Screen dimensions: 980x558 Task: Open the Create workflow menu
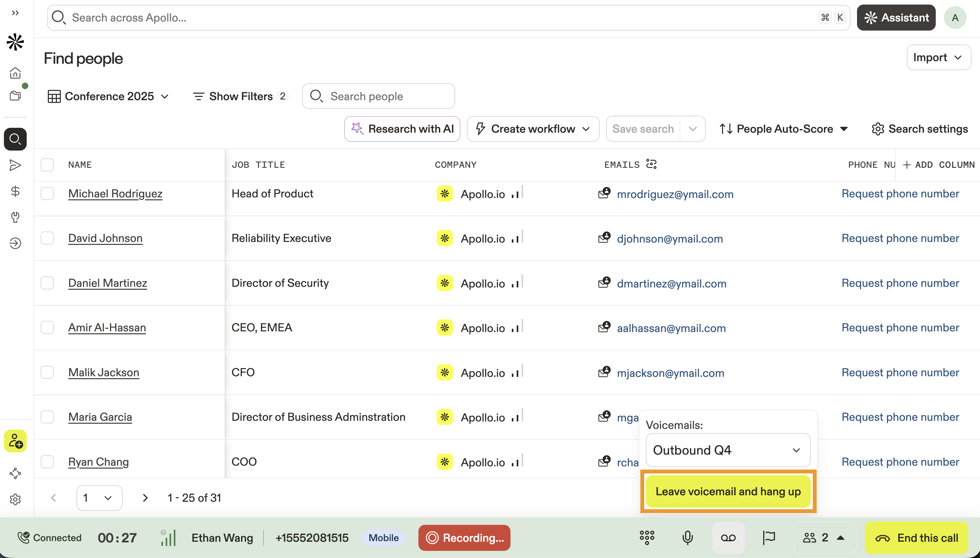(x=533, y=129)
